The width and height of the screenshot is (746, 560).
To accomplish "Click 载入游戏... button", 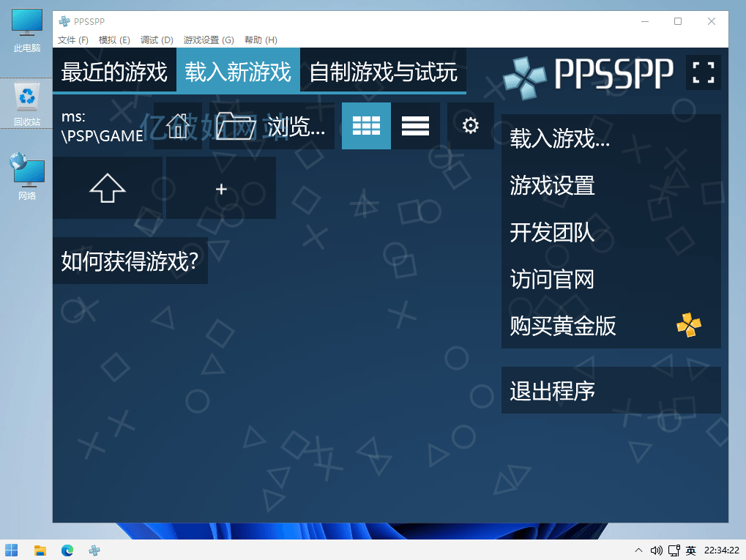I will (611, 138).
